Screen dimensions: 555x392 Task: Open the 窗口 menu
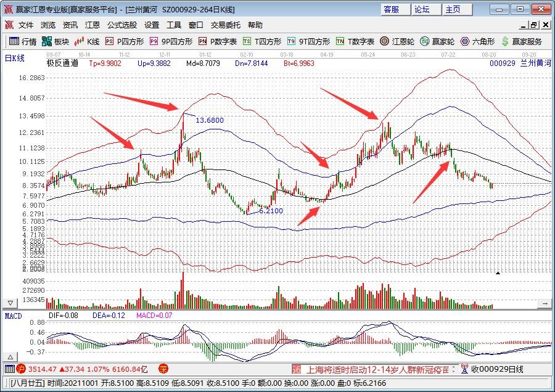pos(195,25)
